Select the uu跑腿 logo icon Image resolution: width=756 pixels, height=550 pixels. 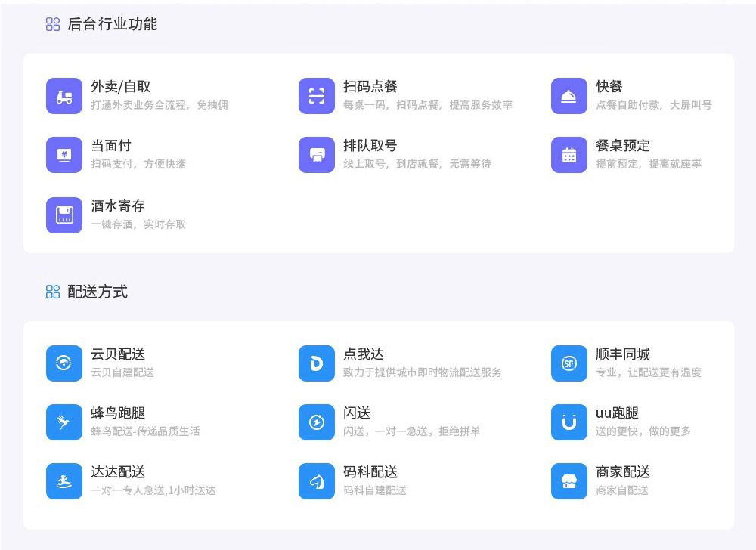click(x=569, y=422)
